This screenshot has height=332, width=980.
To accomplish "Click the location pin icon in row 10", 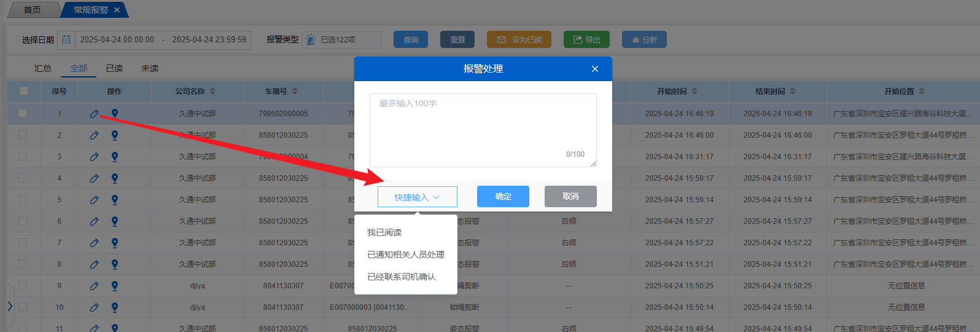I will click(x=115, y=307).
